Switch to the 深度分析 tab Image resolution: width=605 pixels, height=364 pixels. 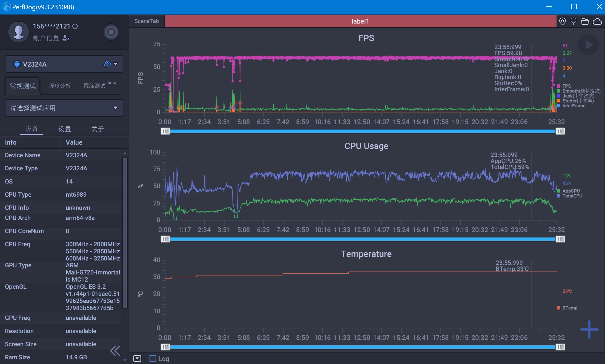[60, 86]
